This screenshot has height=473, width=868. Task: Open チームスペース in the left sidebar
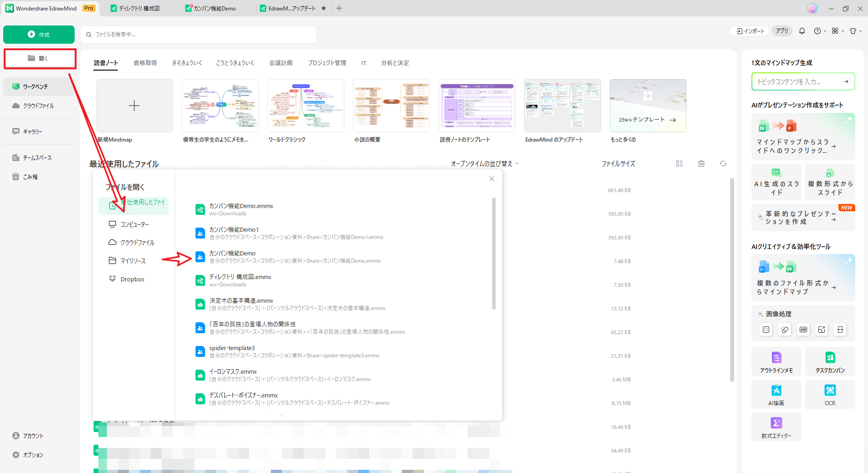[40, 158]
